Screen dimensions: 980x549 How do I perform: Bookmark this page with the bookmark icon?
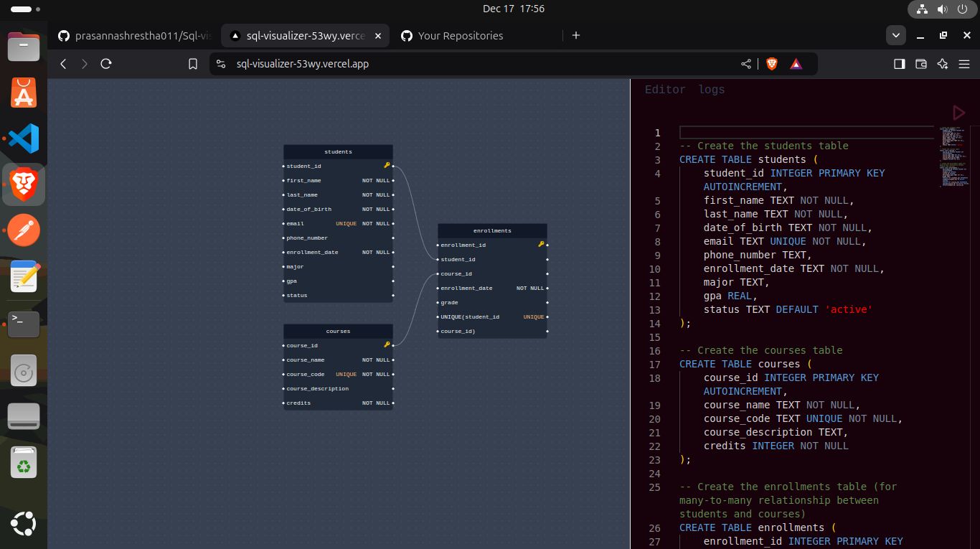tap(193, 64)
